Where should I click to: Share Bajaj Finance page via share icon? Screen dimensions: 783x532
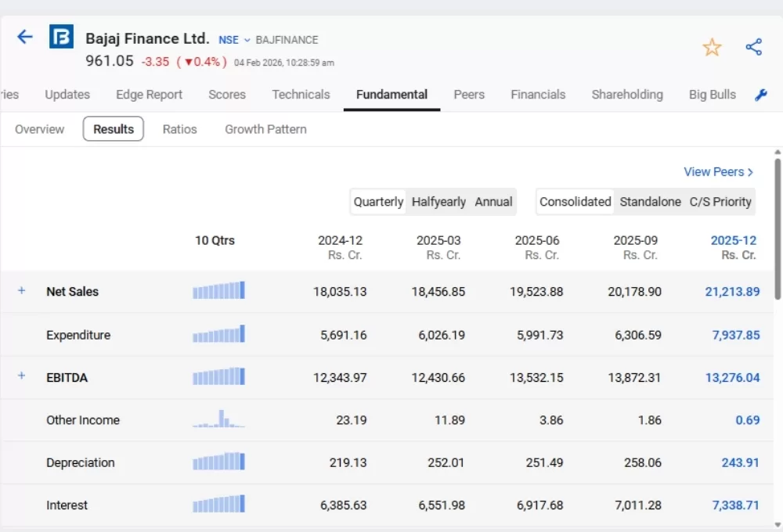click(754, 47)
